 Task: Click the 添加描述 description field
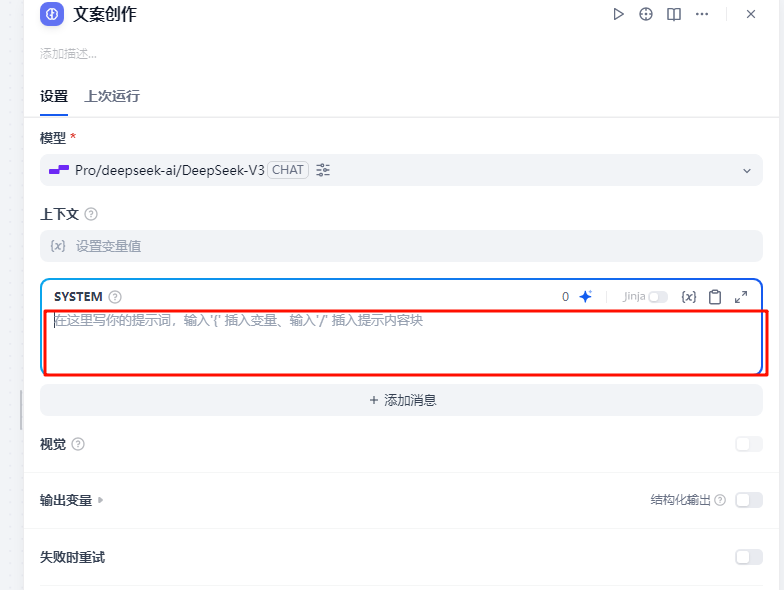point(69,53)
